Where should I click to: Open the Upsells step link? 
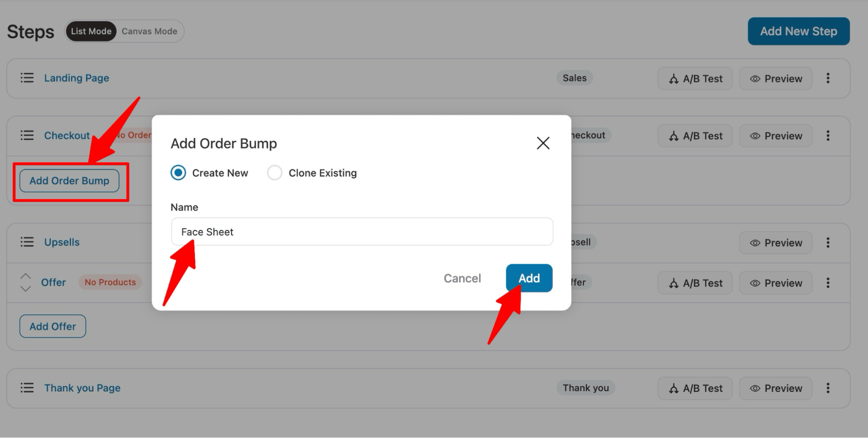click(62, 242)
